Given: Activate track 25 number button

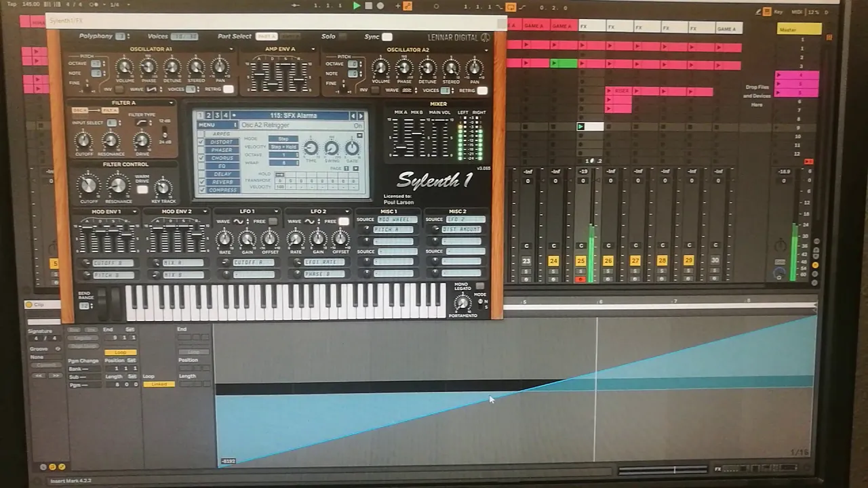Looking at the screenshot, I should (x=580, y=261).
